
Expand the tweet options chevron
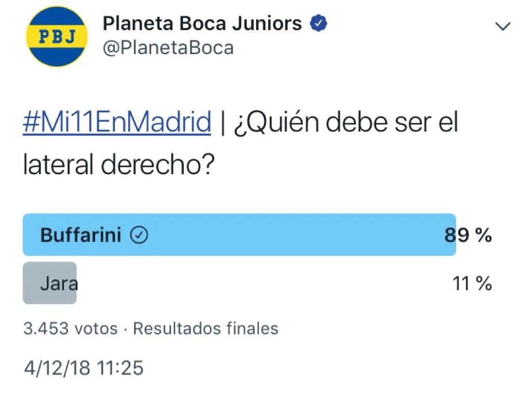(x=503, y=27)
